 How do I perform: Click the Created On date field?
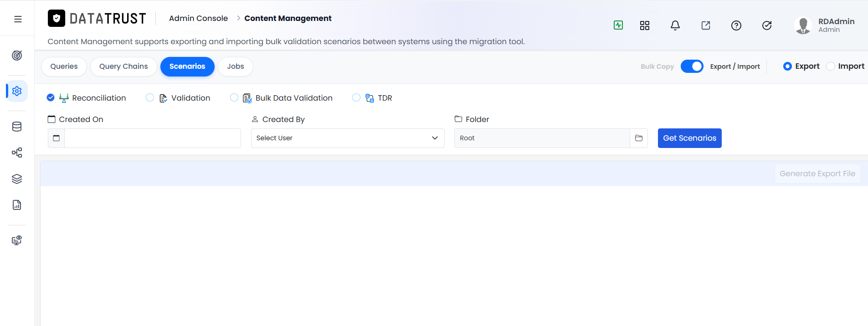(x=153, y=138)
